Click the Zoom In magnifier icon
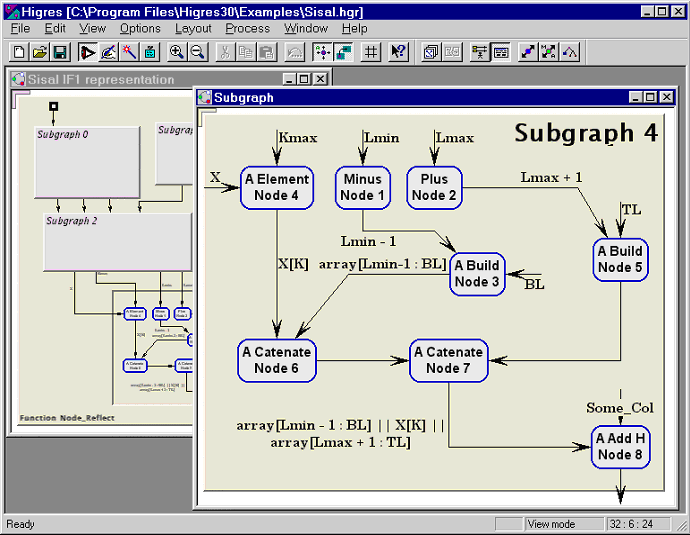Image resolution: width=690 pixels, height=535 pixels. pos(177,52)
